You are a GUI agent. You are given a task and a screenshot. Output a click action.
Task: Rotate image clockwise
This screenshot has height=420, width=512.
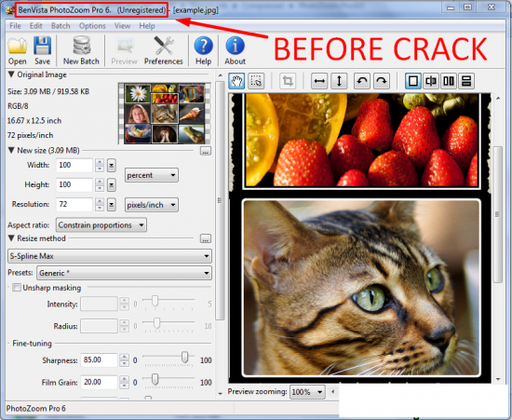tap(382, 81)
